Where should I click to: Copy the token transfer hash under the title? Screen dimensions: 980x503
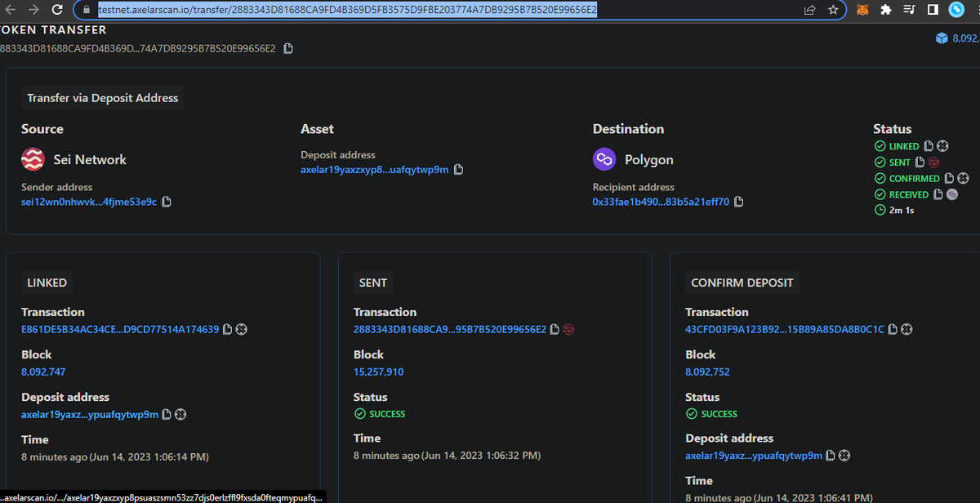click(287, 48)
